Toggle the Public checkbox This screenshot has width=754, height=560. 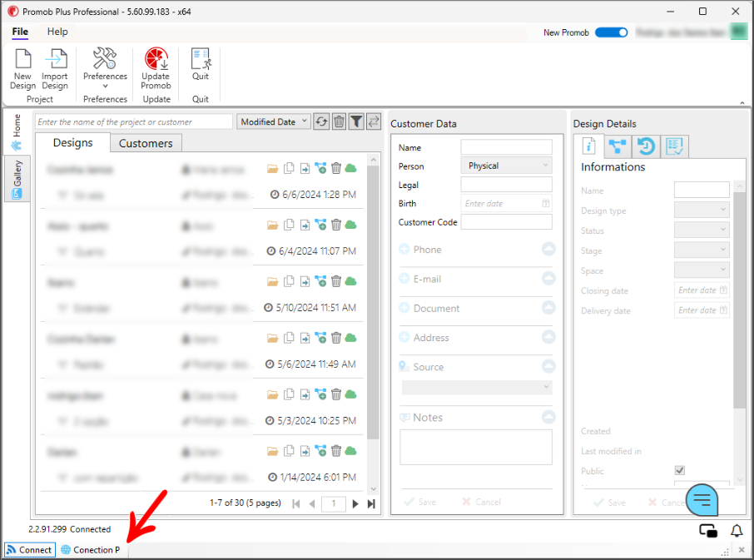(679, 470)
